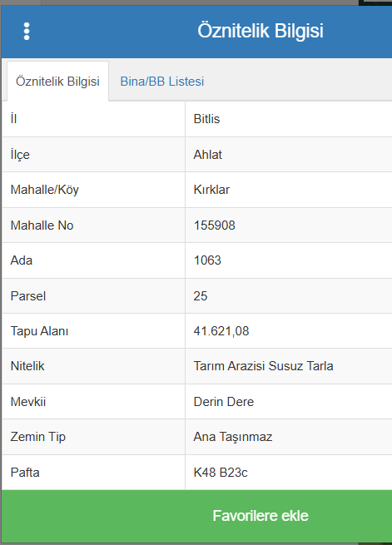Select the Pafta value K48 B23c
392x545 pixels.
coord(221,473)
